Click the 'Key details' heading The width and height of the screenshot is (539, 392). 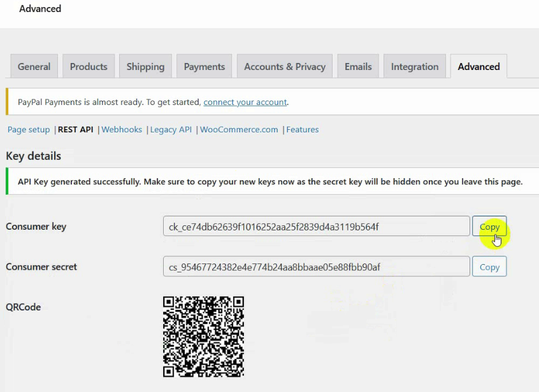[x=33, y=156]
